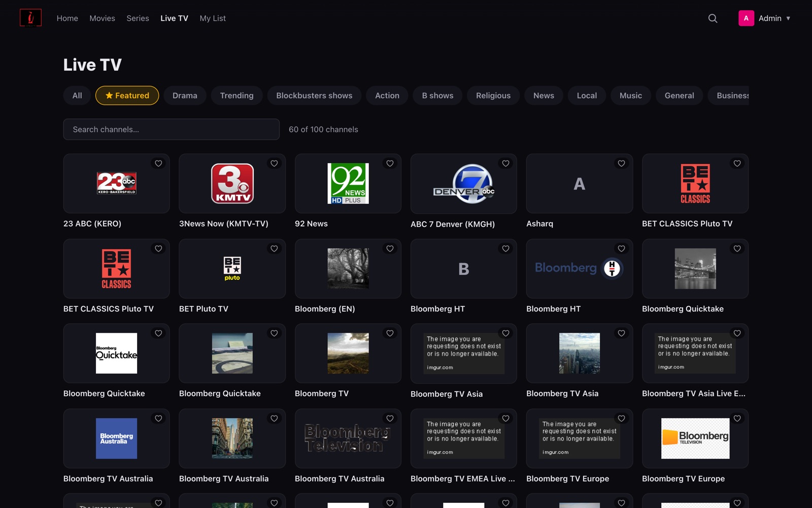
Task: Open the search magnifier icon
Action: tap(713, 18)
